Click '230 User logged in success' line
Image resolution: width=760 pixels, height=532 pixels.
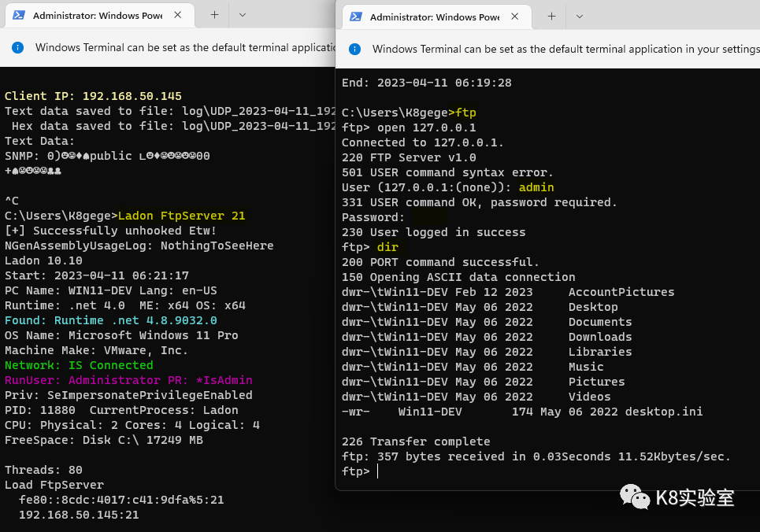pyautogui.click(x=433, y=233)
